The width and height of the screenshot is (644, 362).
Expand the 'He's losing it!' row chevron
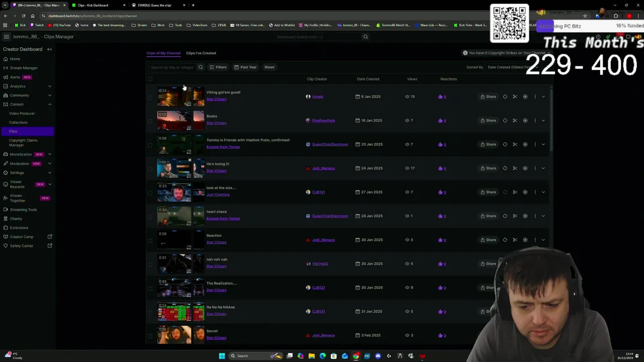click(543, 168)
